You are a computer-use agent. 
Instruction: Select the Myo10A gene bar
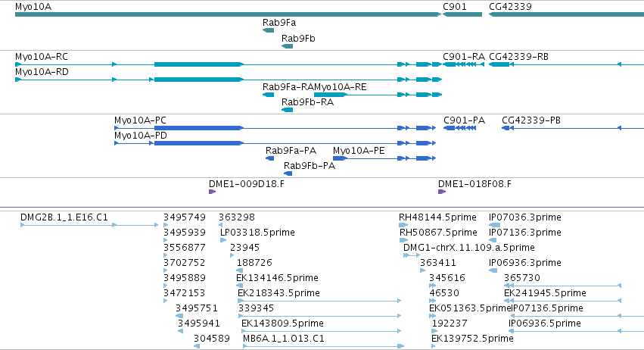[228, 14]
